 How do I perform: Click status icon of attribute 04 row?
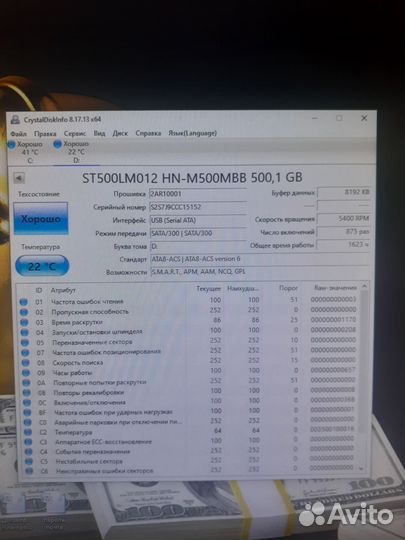(x=24, y=333)
